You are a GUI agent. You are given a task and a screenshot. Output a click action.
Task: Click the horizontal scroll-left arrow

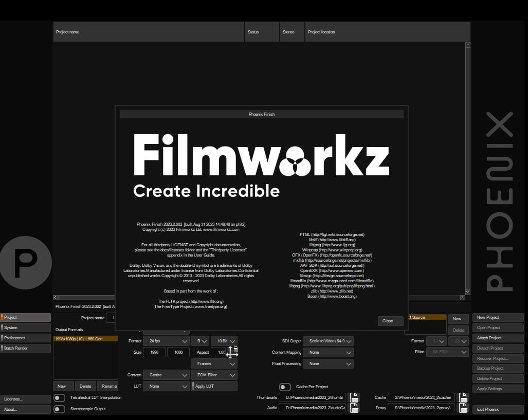pyautogui.click(x=56, y=298)
